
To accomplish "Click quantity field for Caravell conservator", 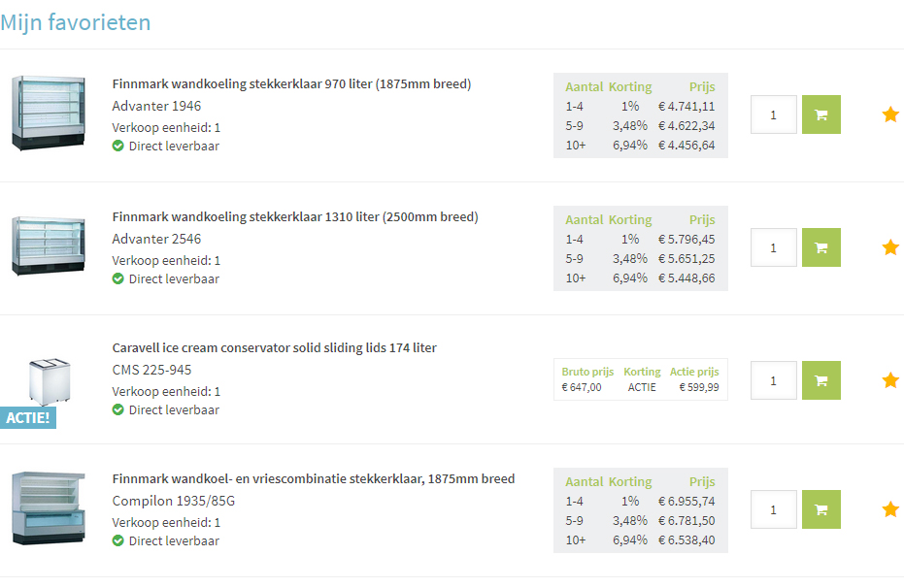I will pyautogui.click(x=774, y=380).
